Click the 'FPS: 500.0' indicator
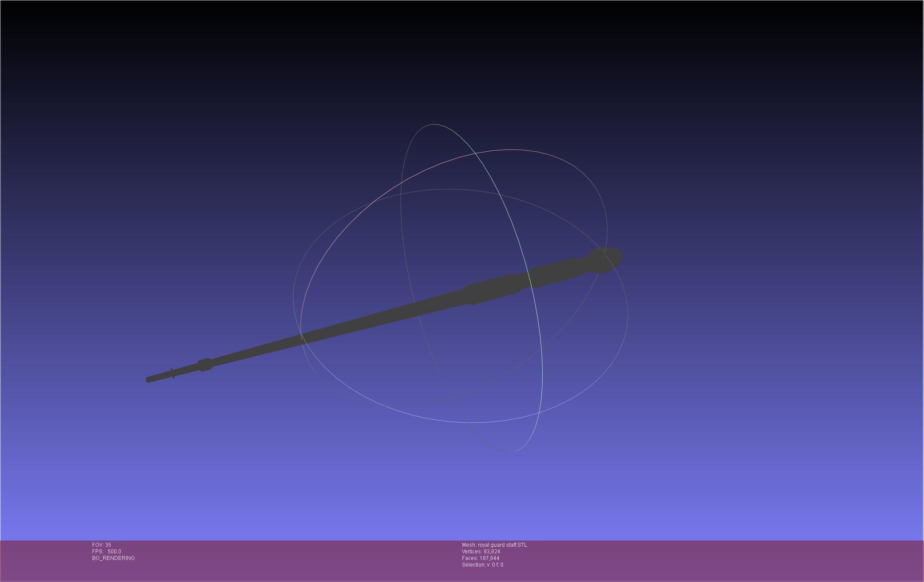 (x=106, y=552)
